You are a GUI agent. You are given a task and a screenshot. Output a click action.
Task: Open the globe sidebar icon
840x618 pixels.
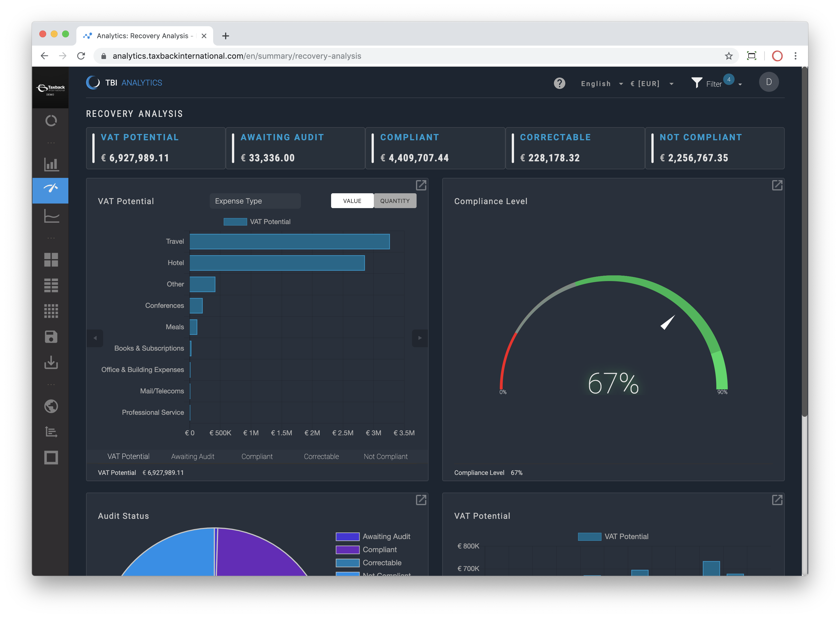(x=51, y=406)
